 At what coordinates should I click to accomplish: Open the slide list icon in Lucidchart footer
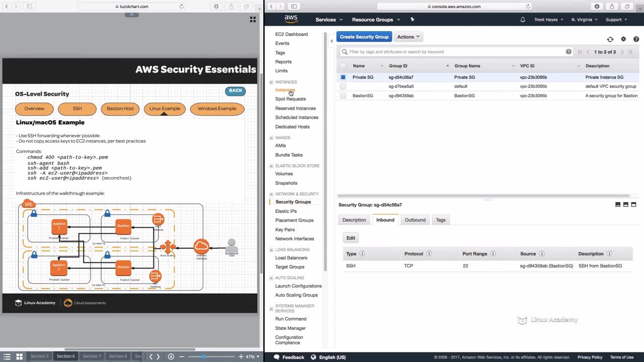[7, 356]
